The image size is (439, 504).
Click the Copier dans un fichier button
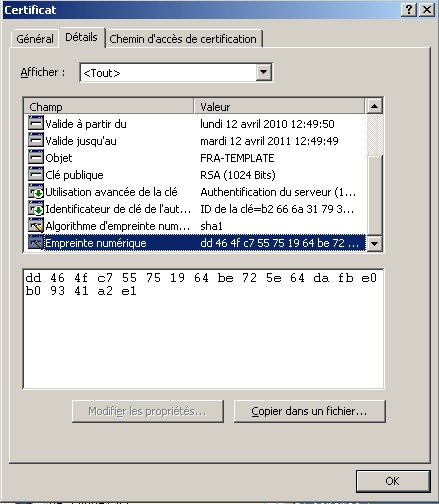tap(309, 411)
